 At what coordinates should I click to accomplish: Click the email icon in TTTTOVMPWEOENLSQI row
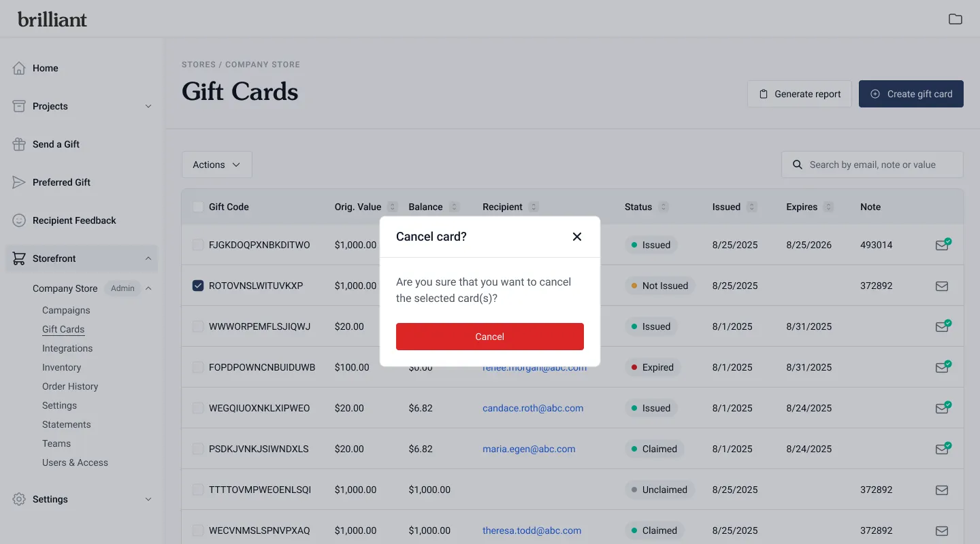coord(942,490)
